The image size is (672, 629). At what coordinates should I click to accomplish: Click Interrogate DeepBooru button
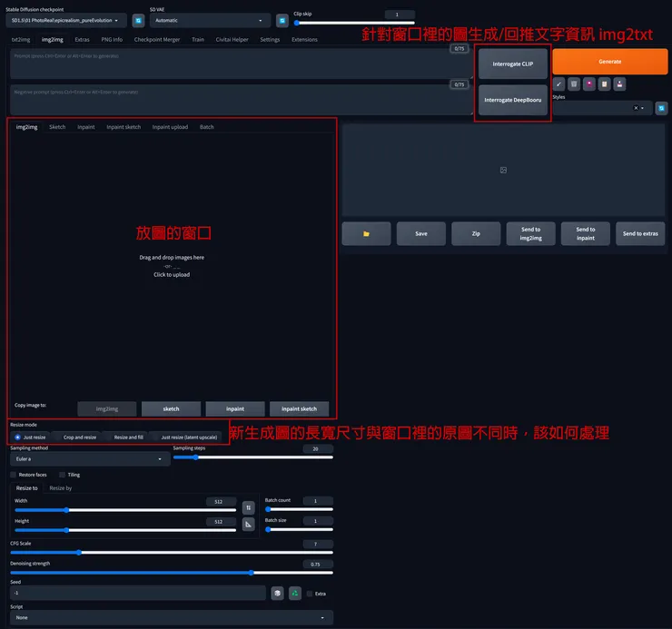513,100
